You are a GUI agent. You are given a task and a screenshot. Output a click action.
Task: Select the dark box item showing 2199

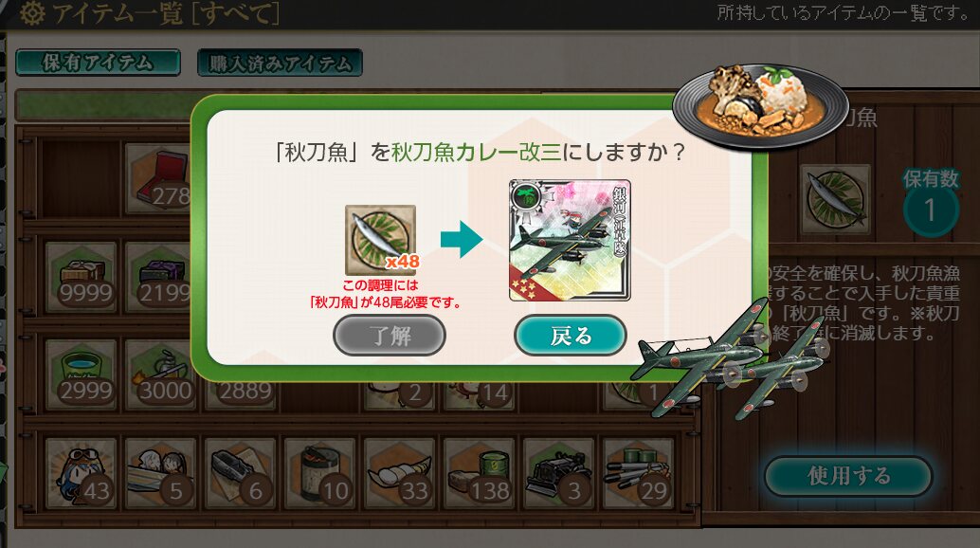pyautogui.click(x=158, y=277)
